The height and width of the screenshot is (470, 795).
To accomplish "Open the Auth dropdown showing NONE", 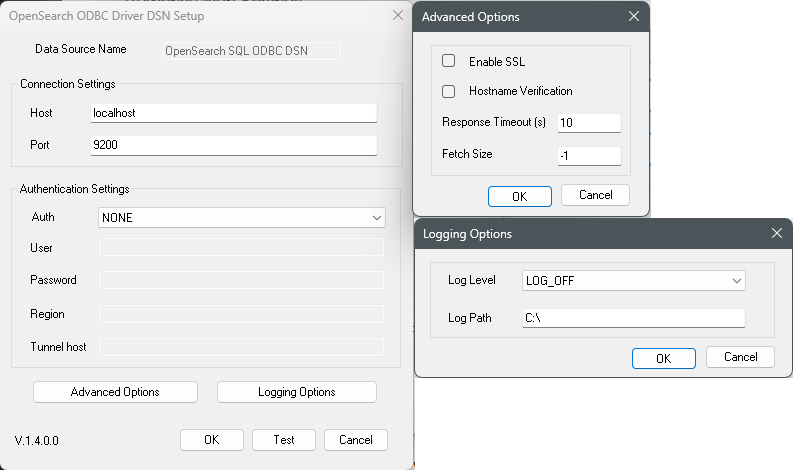I will [241, 218].
